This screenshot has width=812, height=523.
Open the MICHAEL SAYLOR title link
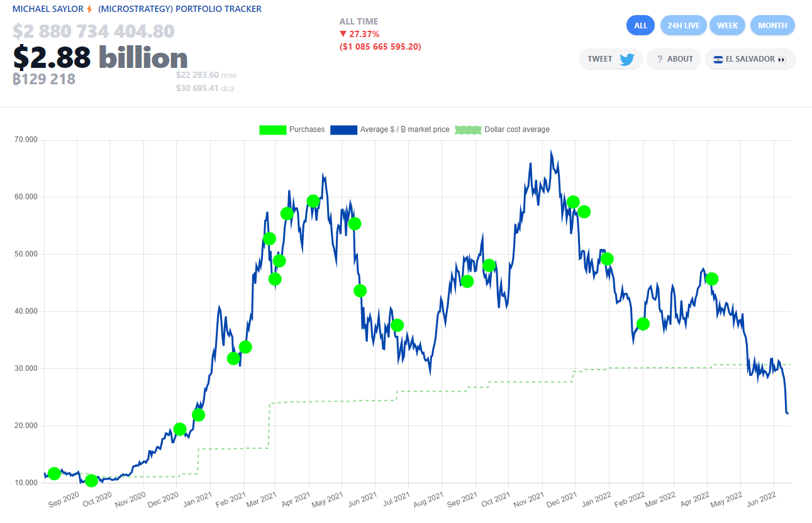(48, 9)
